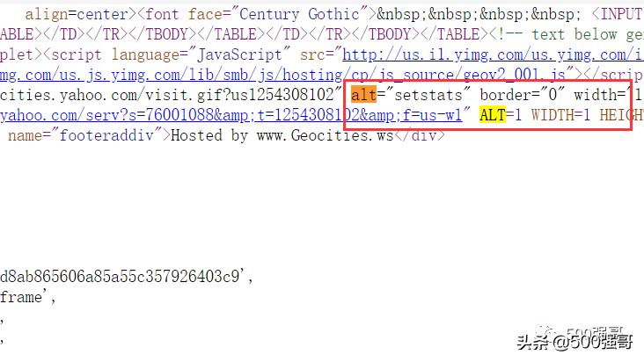Click the border="0" attribute text
Screen dimensions: 644x362
[x=522, y=95]
